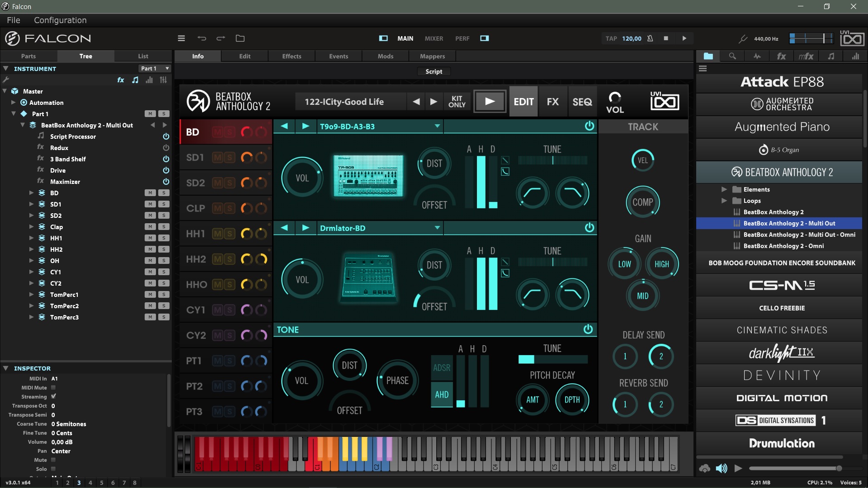Open the SEQ page button
Viewport: 868px width, 488px height.
[582, 102]
